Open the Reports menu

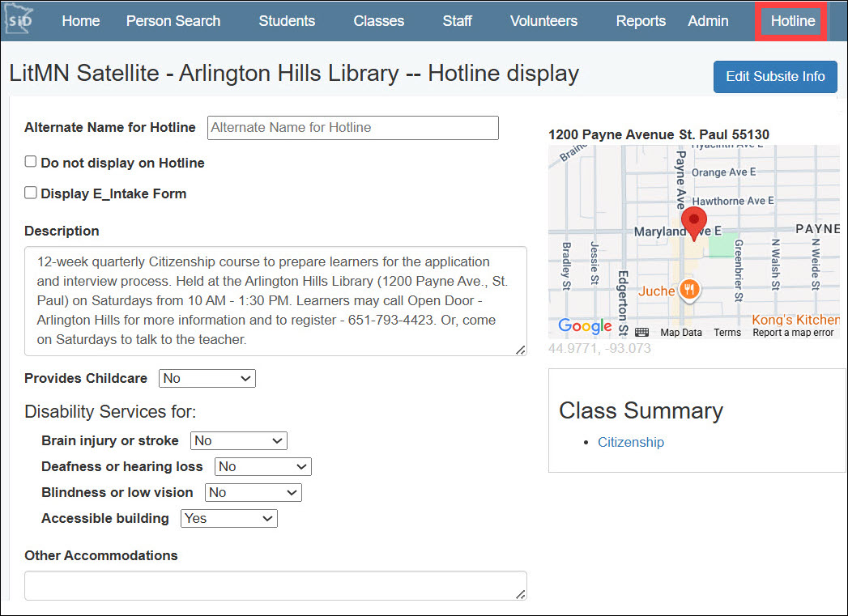640,21
